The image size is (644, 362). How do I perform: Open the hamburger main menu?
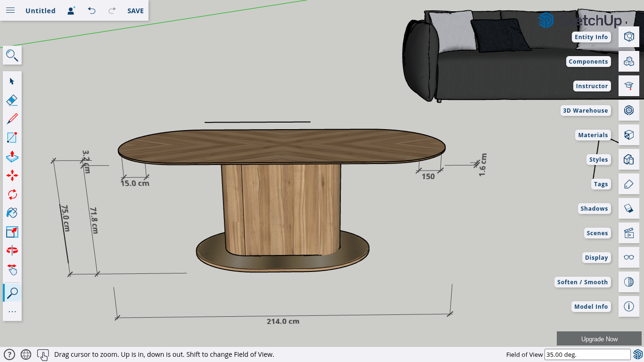10,10
